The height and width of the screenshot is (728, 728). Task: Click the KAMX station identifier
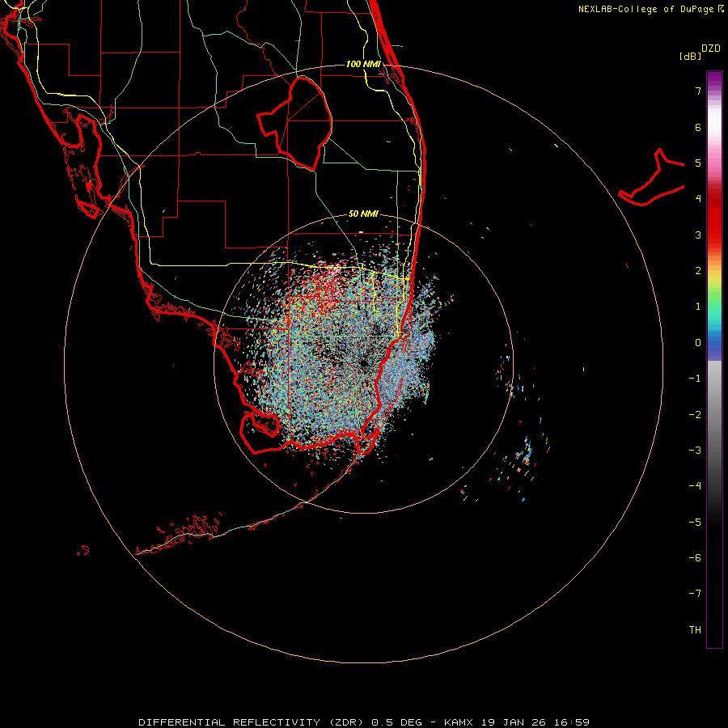pyautogui.click(x=459, y=722)
